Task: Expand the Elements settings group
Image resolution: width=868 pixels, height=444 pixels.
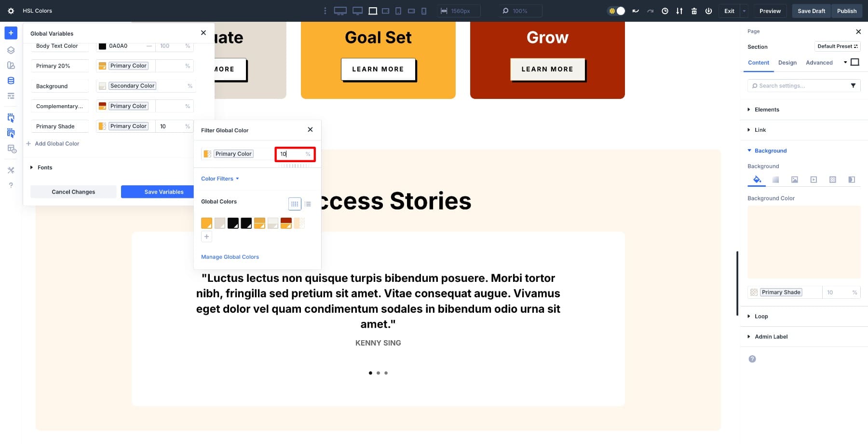Action: [766, 110]
